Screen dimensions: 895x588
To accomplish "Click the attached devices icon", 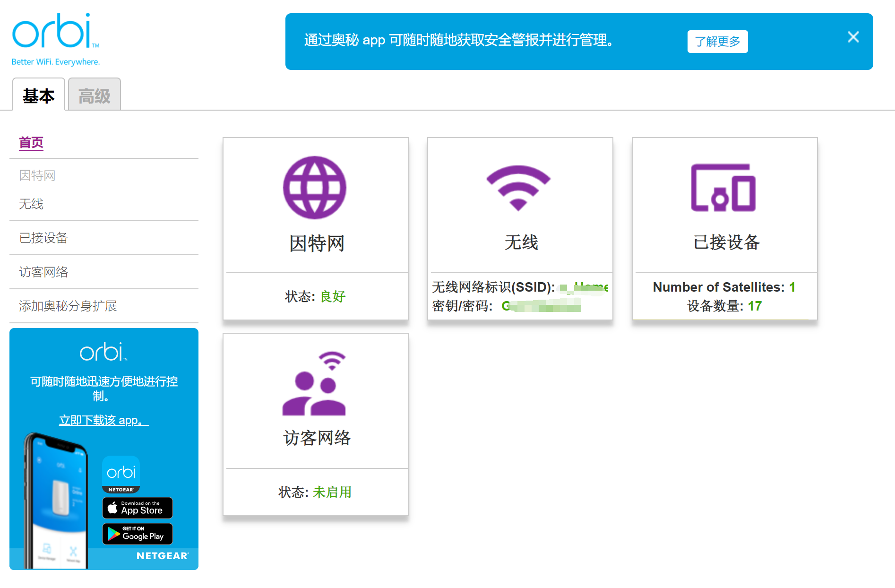I will [723, 188].
